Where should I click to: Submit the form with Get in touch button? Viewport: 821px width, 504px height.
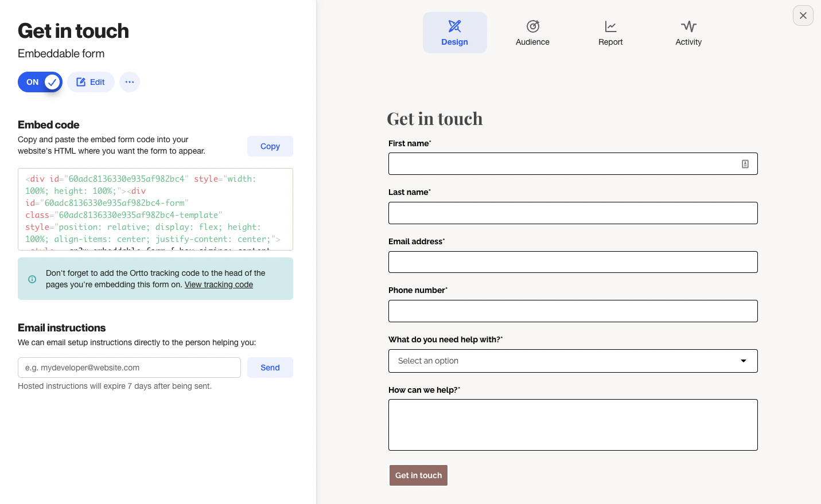[418, 475]
